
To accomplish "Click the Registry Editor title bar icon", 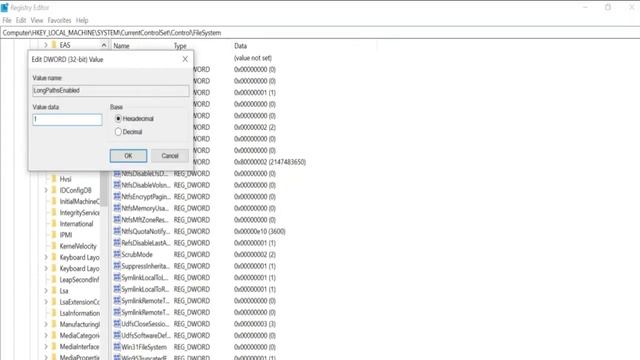I will (x=4, y=7).
